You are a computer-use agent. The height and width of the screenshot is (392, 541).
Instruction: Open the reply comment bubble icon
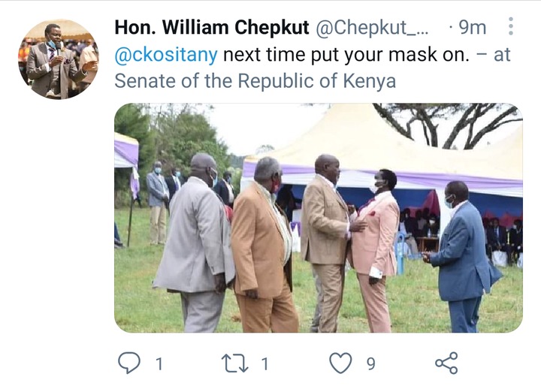(129, 363)
